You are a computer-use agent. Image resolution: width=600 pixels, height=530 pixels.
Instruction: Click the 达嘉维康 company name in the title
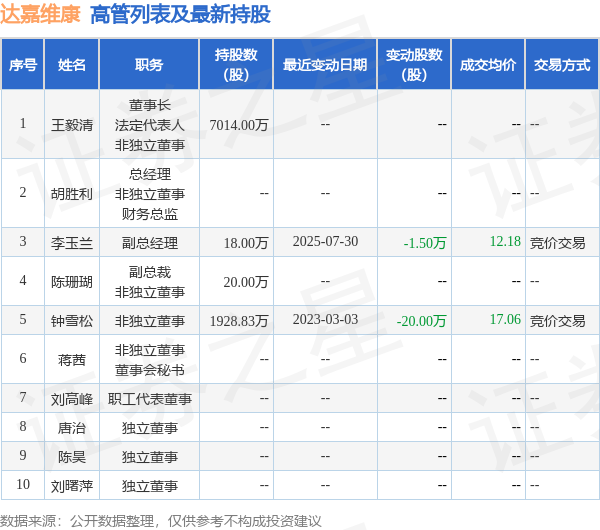tap(40, 15)
